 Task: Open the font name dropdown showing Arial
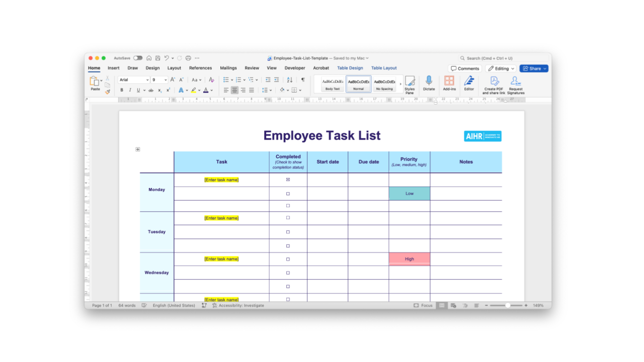(x=134, y=80)
